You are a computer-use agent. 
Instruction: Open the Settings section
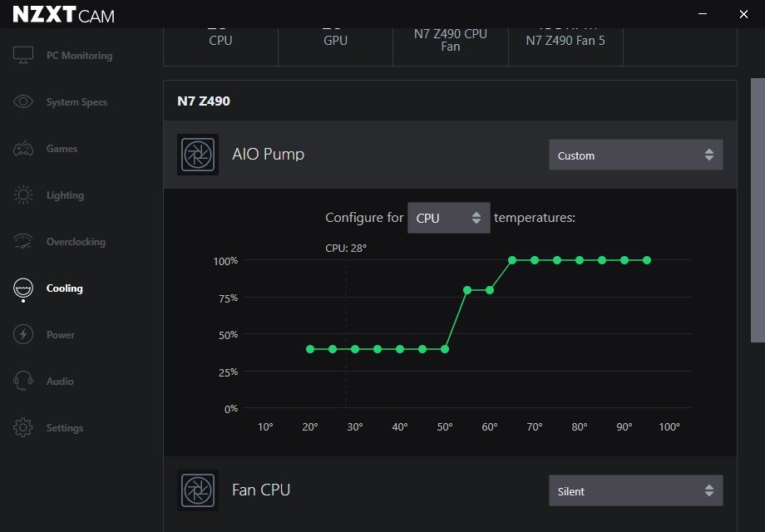click(x=65, y=427)
